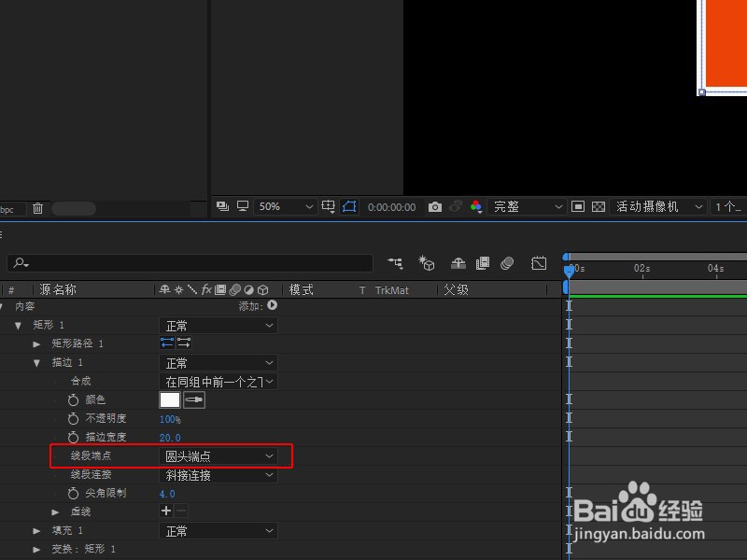Click the TrkMat column header
The height and width of the screenshot is (560, 747).
tap(391, 290)
